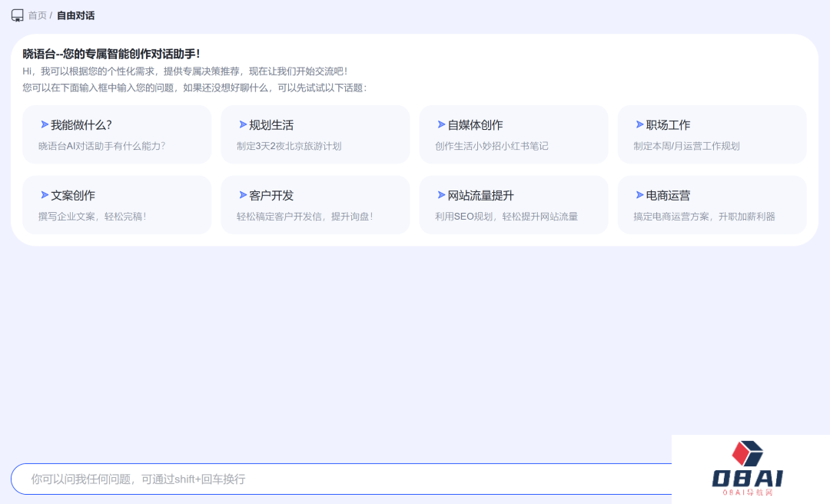Select the 自媒体创作 suggestion card
The image size is (830, 504).
(513, 134)
